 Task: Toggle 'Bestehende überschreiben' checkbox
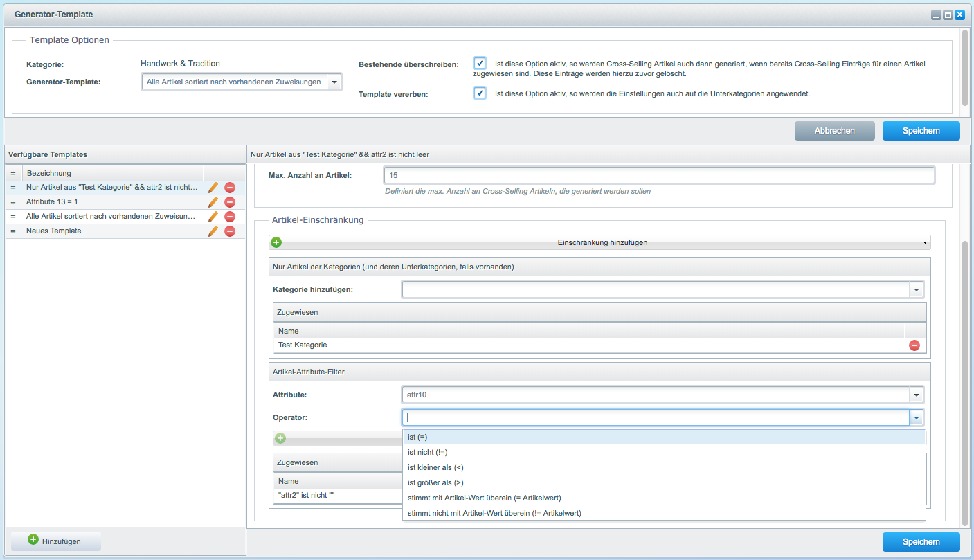click(x=480, y=63)
